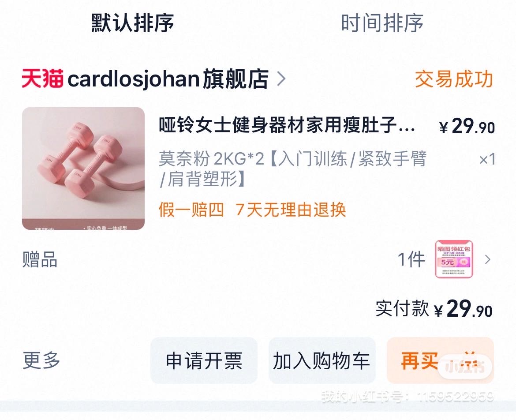This screenshot has height=420, width=516.
Task: Click the 申请开票 button
Action: [204, 360]
